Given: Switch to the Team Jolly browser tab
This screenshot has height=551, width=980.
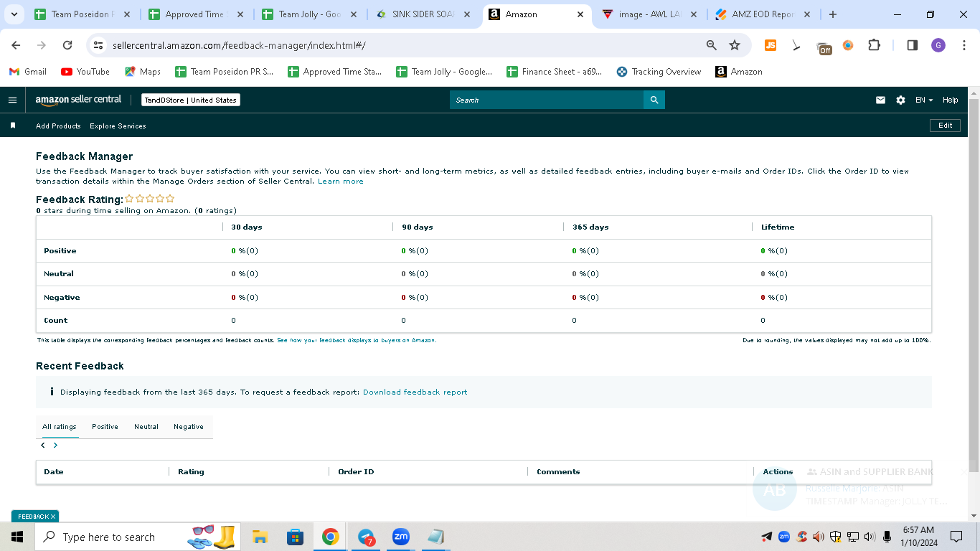Looking at the screenshot, I should (x=309, y=14).
